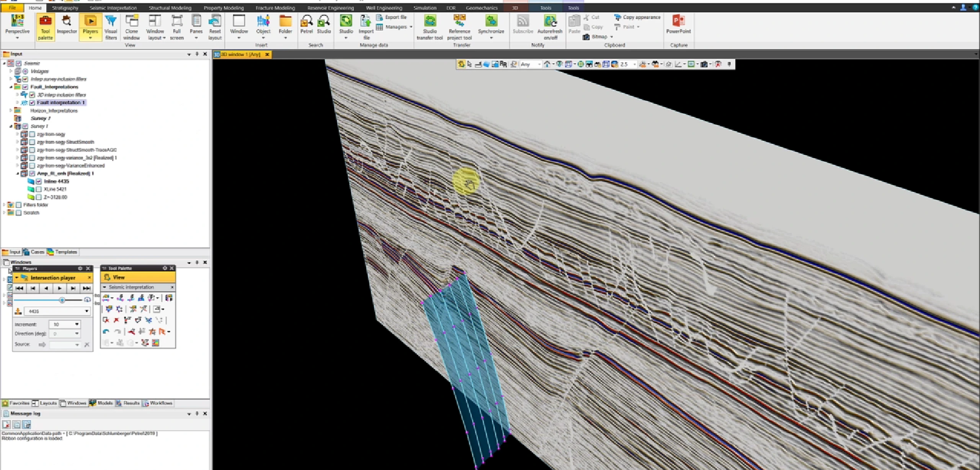Open the Petrel search icon

pos(306,24)
